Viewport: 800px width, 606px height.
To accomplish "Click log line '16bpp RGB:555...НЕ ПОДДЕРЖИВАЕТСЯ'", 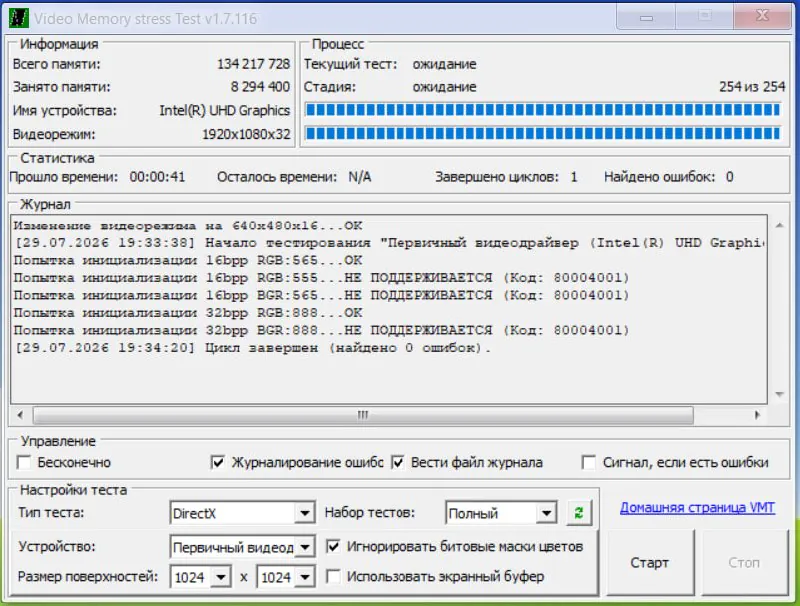I will pos(321,278).
